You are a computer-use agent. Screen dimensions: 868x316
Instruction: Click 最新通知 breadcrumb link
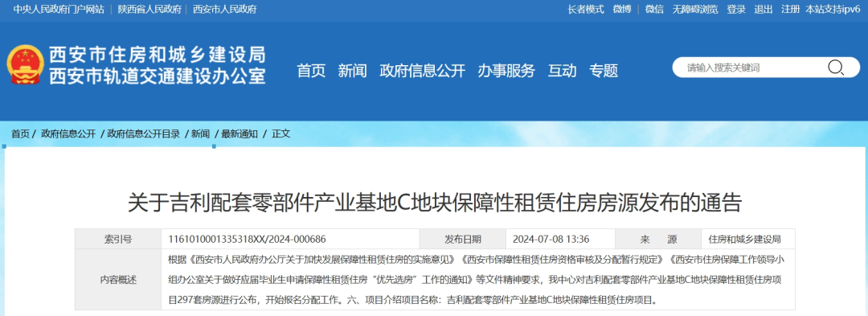[x=240, y=134]
